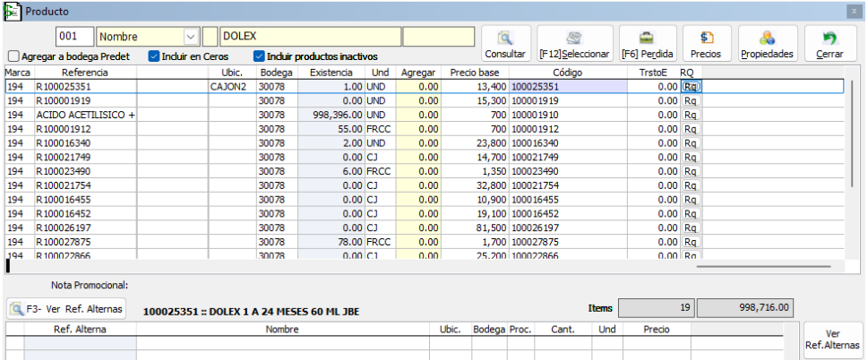Click the vertical scrollbar of product grid
This screenshot has width=868, height=361.
853,133
